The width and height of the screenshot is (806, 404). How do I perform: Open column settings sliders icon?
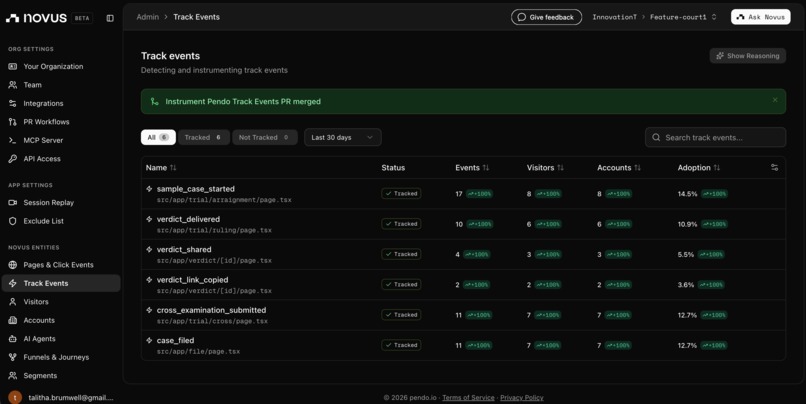click(x=774, y=168)
